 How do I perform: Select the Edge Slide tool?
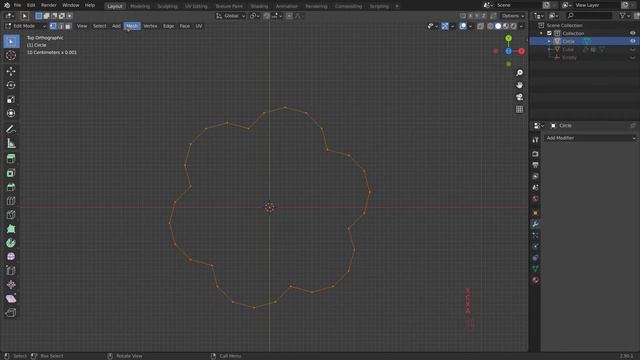coord(11,271)
